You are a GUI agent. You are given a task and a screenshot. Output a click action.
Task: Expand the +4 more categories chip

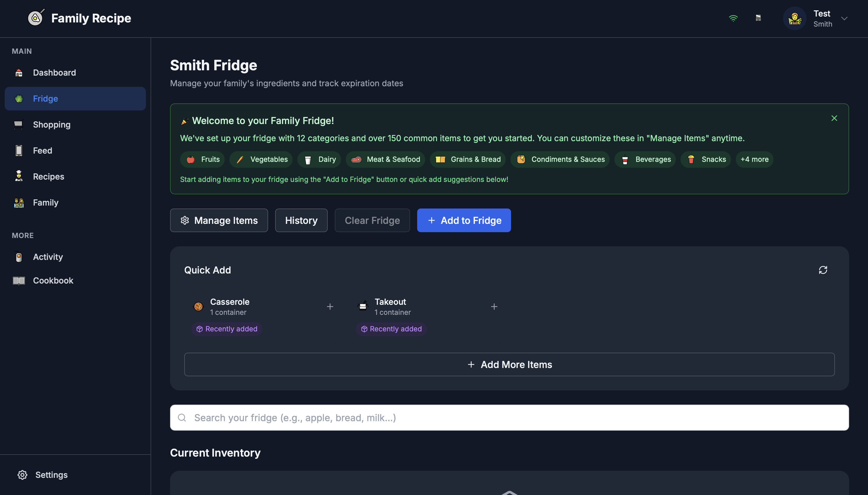click(754, 159)
